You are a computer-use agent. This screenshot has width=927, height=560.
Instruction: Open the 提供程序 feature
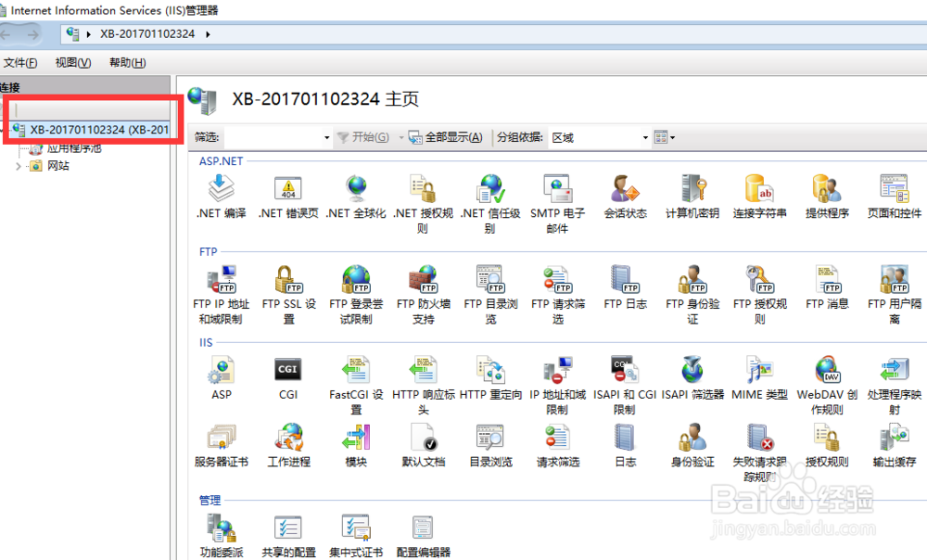(x=827, y=197)
